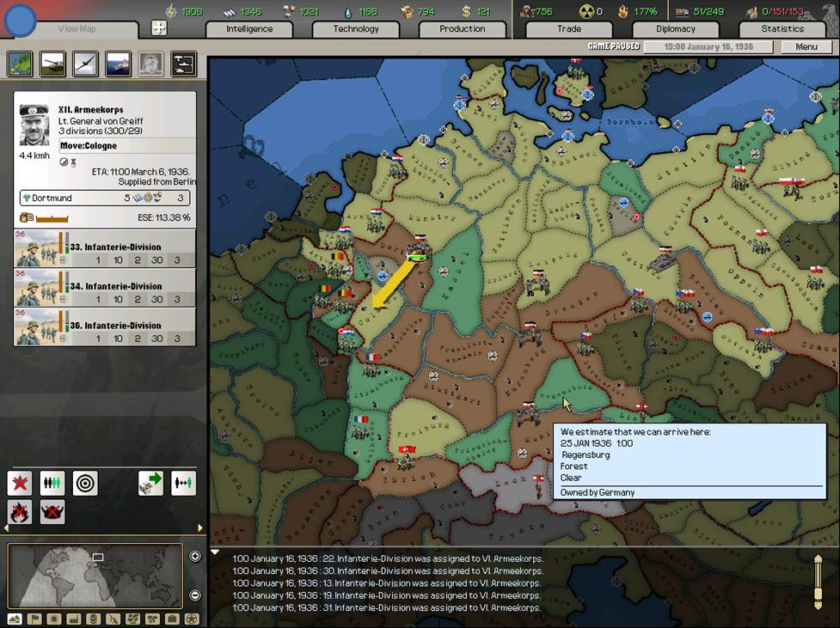The width and height of the screenshot is (840, 628).
Task: Open the Diplomacy tab
Action: click(675, 29)
